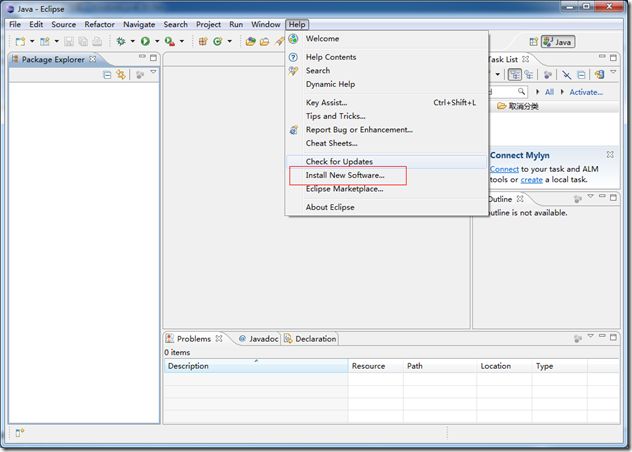Toggle Hide Completed Tasks in Task List
The width and height of the screenshot is (632, 452).
[x=566, y=75]
